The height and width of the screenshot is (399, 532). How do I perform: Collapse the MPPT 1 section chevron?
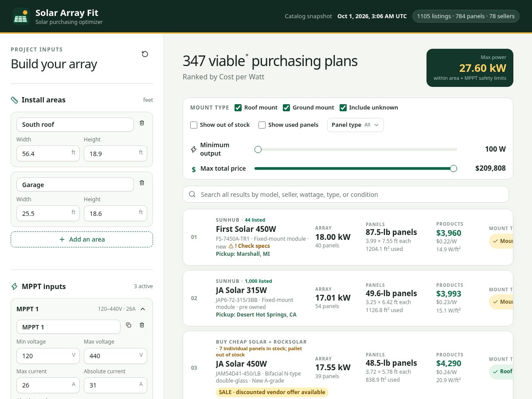click(143, 309)
